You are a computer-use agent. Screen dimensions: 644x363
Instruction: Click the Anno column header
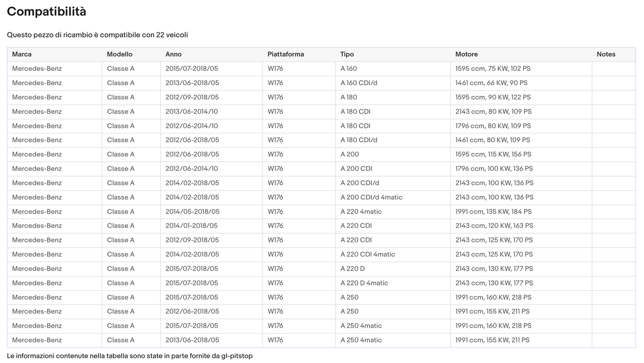tap(173, 54)
